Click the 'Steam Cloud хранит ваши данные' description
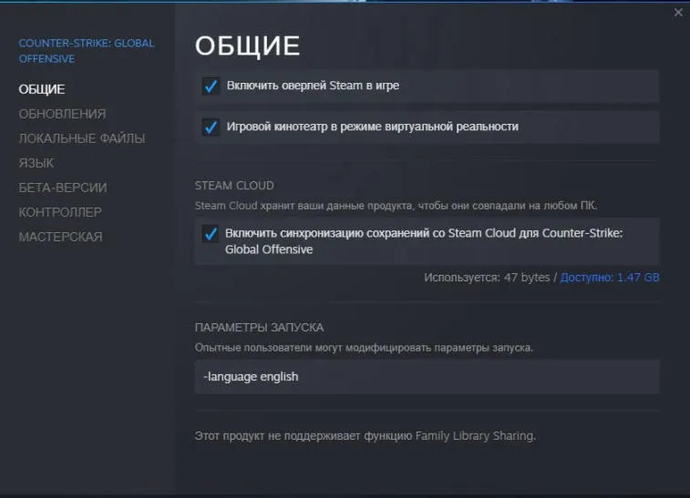Image resolution: width=690 pixels, height=498 pixels. [x=396, y=206]
